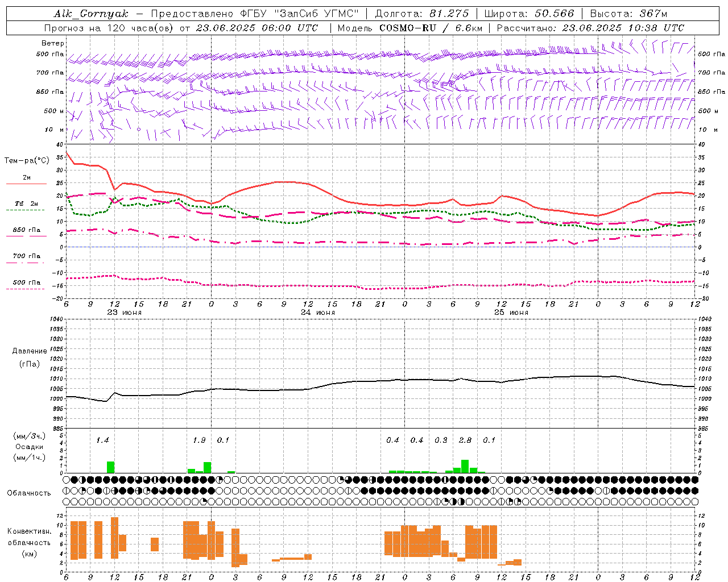This screenshot has width=728, height=582.
Task: Click the 10 м wind level label on left
Action: point(55,130)
